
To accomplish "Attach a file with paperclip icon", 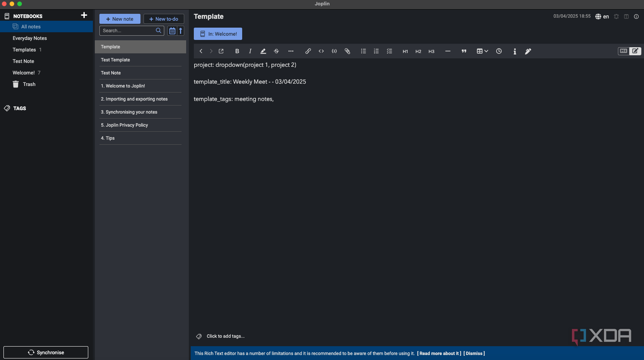I will [347, 51].
